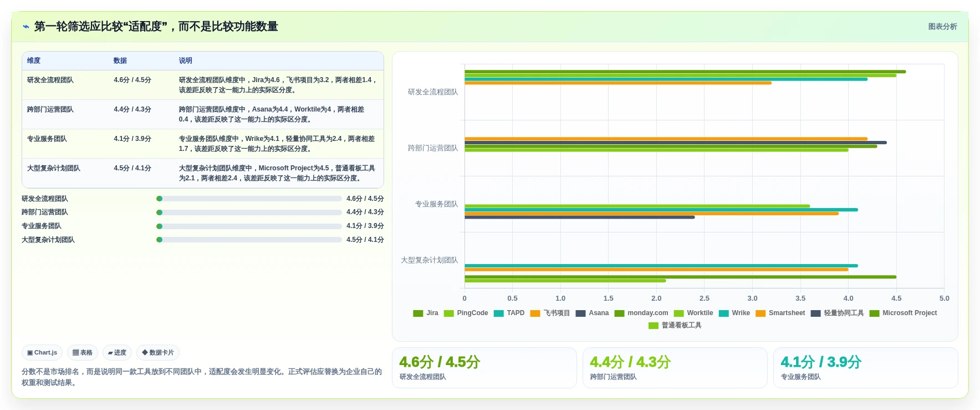This screenshot has width=980, height=410.
Task: Toggle PingCode legend entry
Action: click(x=466, y=313)
